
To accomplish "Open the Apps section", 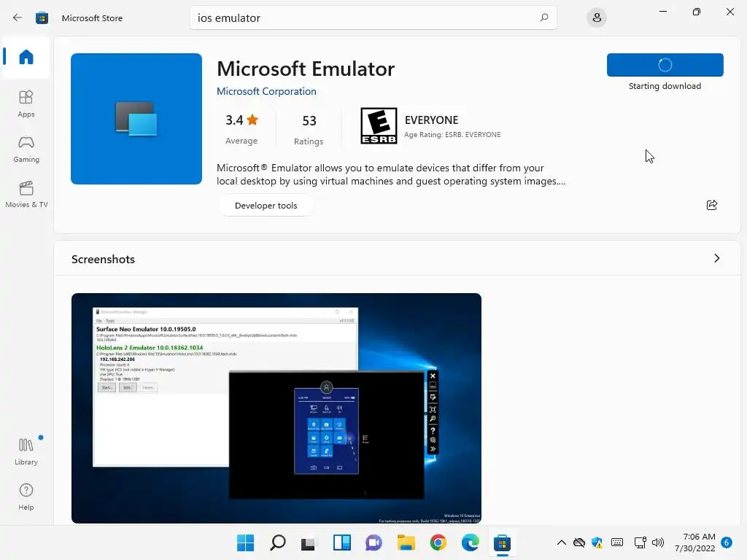I will coord(26,104).
